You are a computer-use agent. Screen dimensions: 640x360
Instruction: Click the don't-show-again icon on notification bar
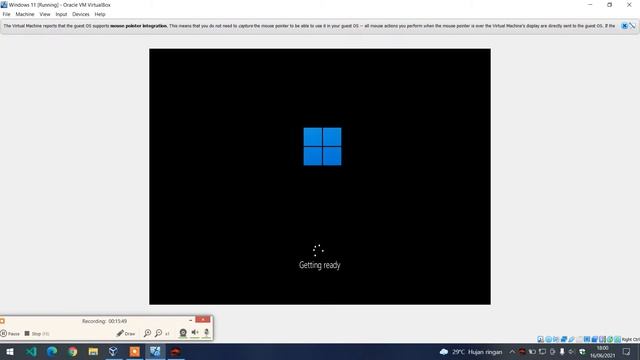click(632, 26)
